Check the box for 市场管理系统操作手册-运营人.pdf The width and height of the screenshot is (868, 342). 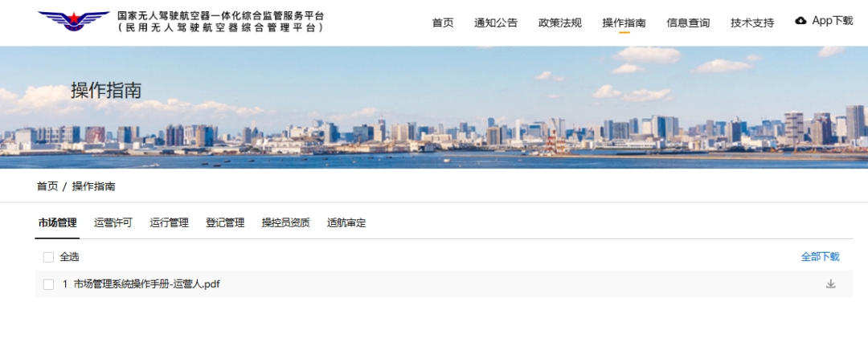48,284
